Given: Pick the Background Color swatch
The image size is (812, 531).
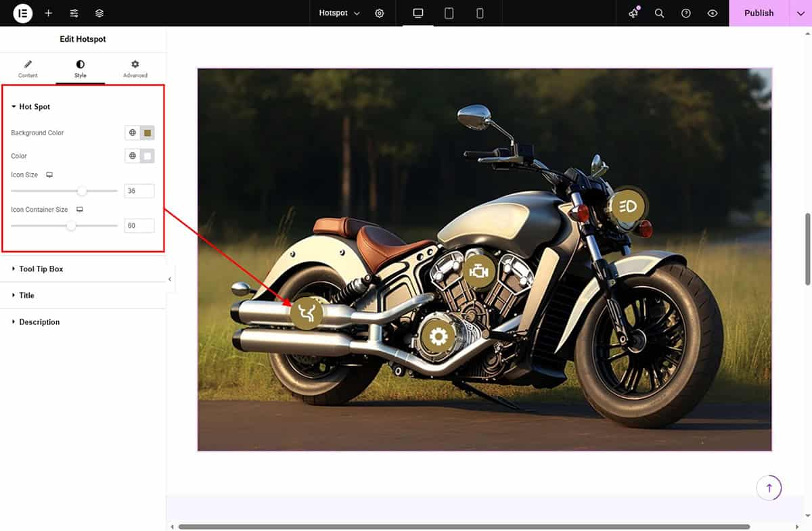Looking at the screenshot, I should pyautogui.click(x=148, y=133).
